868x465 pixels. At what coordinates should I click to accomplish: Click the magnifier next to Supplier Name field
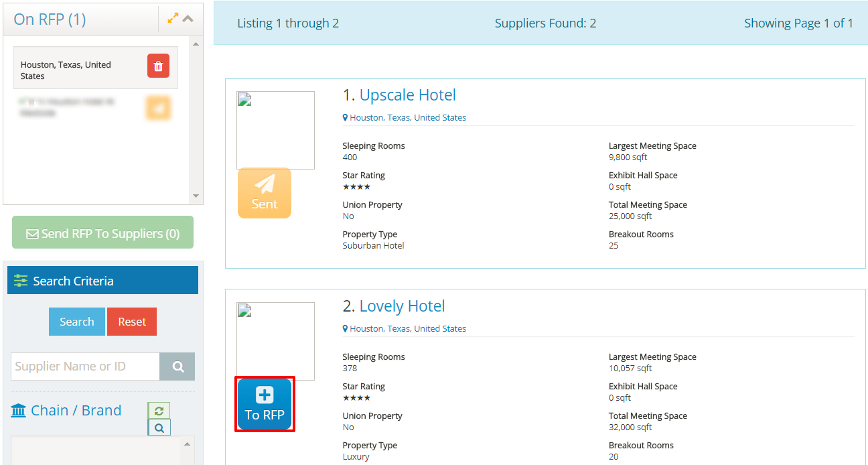[177, 367]
